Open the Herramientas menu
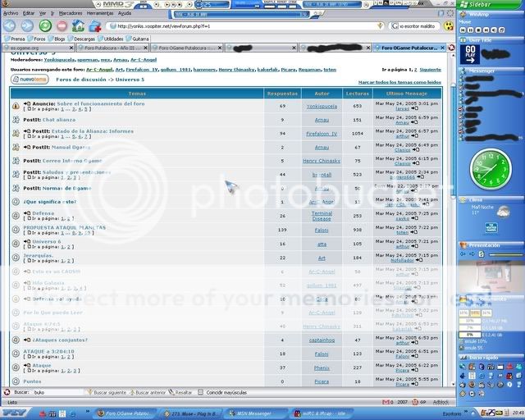 [x=100, y=13]
